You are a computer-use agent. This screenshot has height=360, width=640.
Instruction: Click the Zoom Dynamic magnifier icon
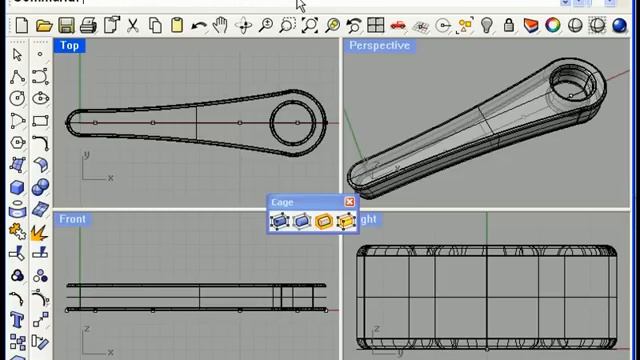pos(266,26)
